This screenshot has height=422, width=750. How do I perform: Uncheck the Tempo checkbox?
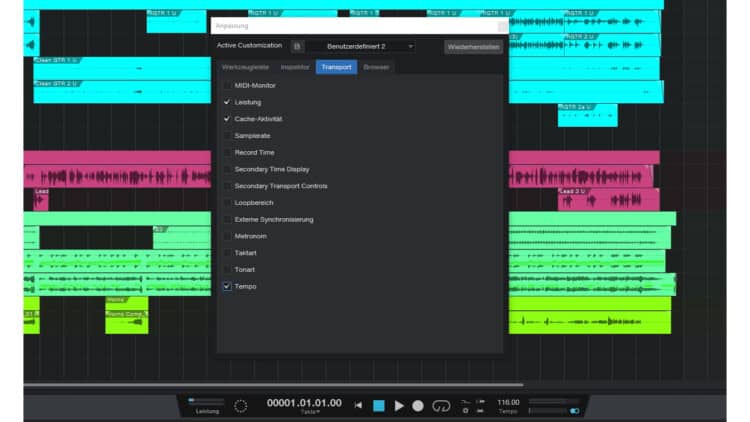tap(227, 286)
